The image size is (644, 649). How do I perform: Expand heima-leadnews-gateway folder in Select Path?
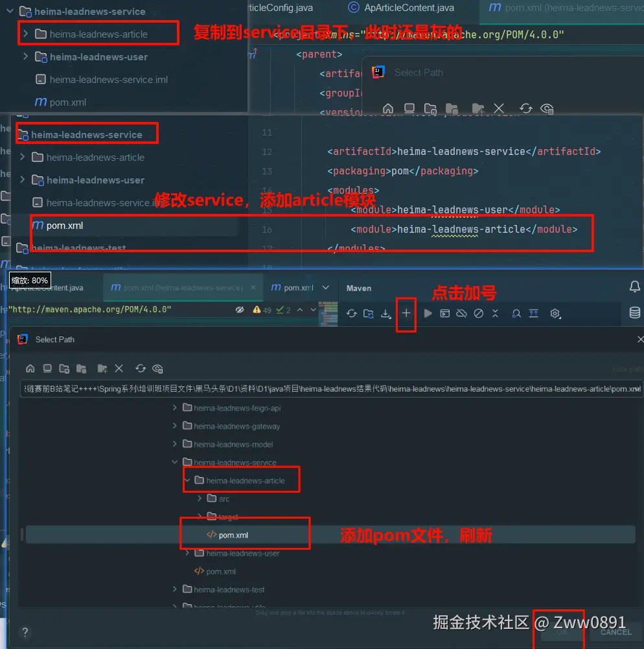coord(174,426)
